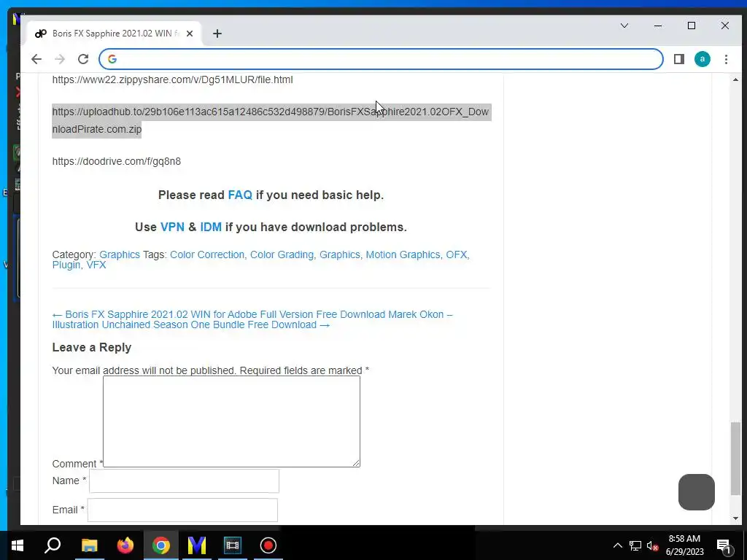This screenshot has width=747, height=560.
Task: Select the Boris FX Sapphire 2021.02 tab
Action: pos(115,34)
